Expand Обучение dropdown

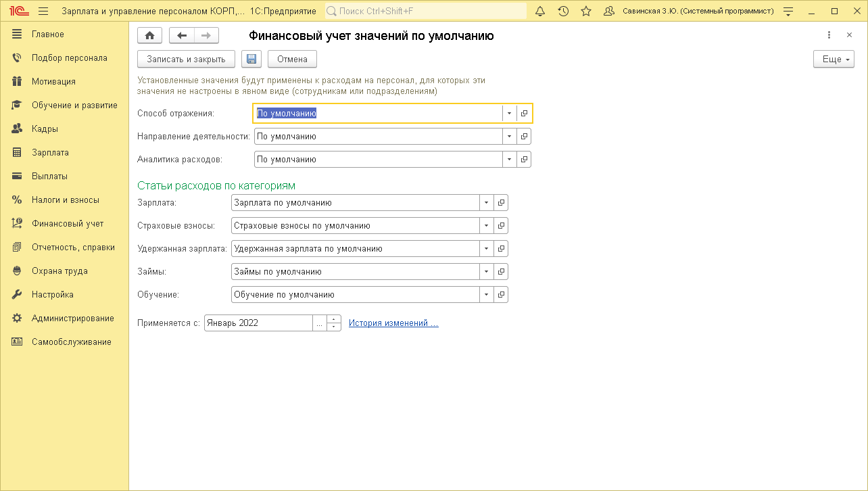(486, 295)
